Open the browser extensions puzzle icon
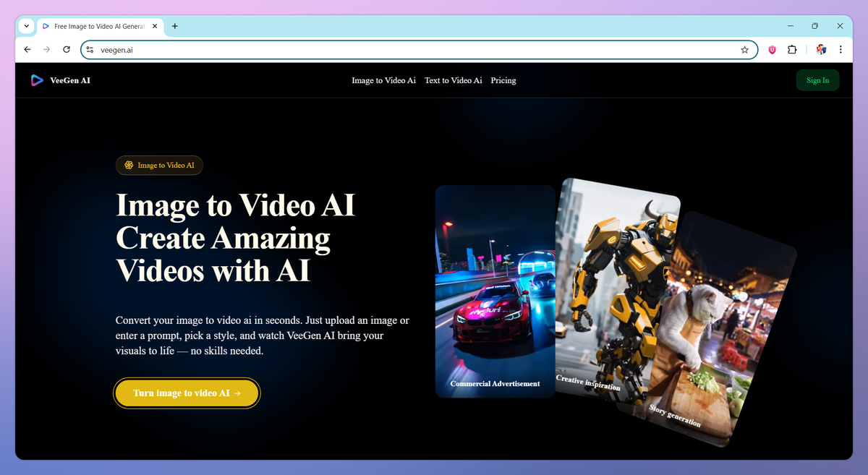Image resolution: width=868 pixels, height=475 pixels. 792,50
